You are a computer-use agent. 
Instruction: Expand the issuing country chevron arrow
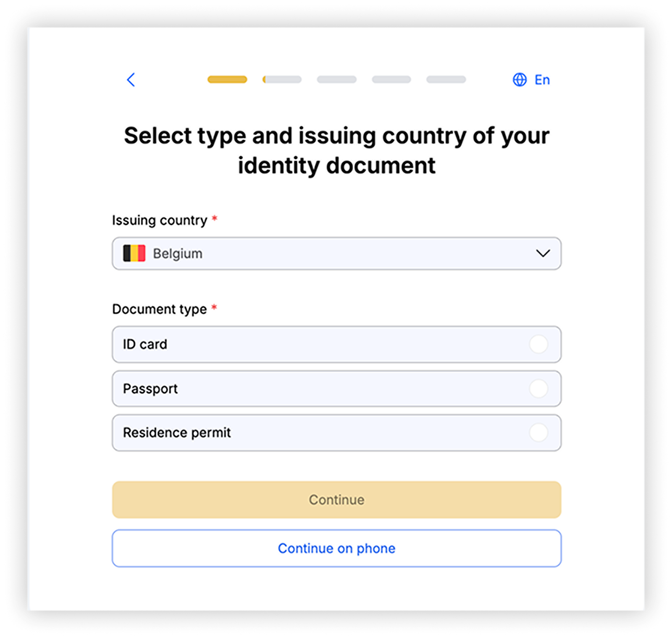543,254
